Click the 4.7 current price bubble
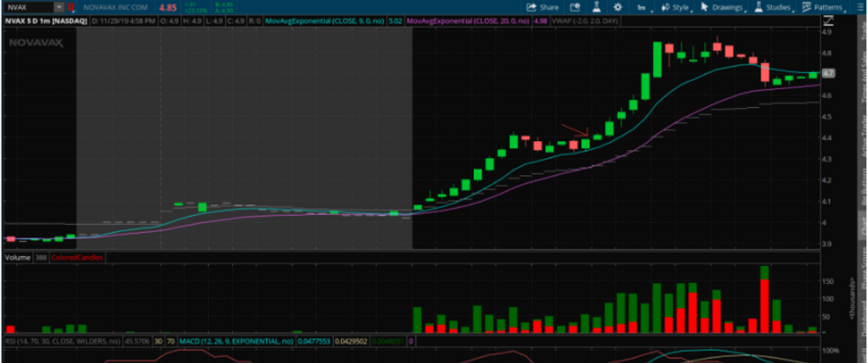 click(828, 73)
